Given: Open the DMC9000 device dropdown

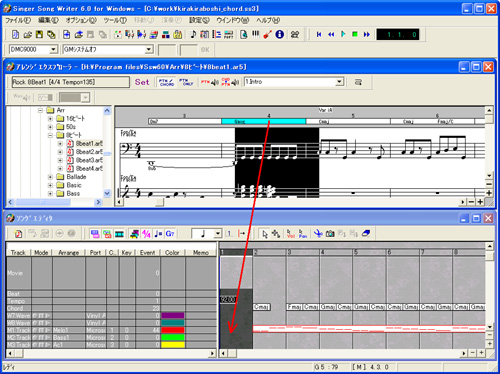Looking at the screenshot, I should point(53,50).
